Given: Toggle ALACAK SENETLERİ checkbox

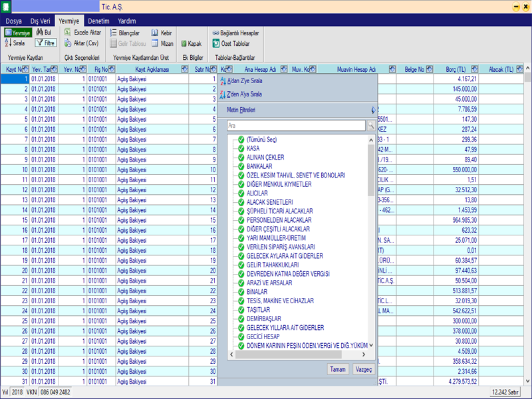Looking at the screenshot, I should [x=241, y=202].
